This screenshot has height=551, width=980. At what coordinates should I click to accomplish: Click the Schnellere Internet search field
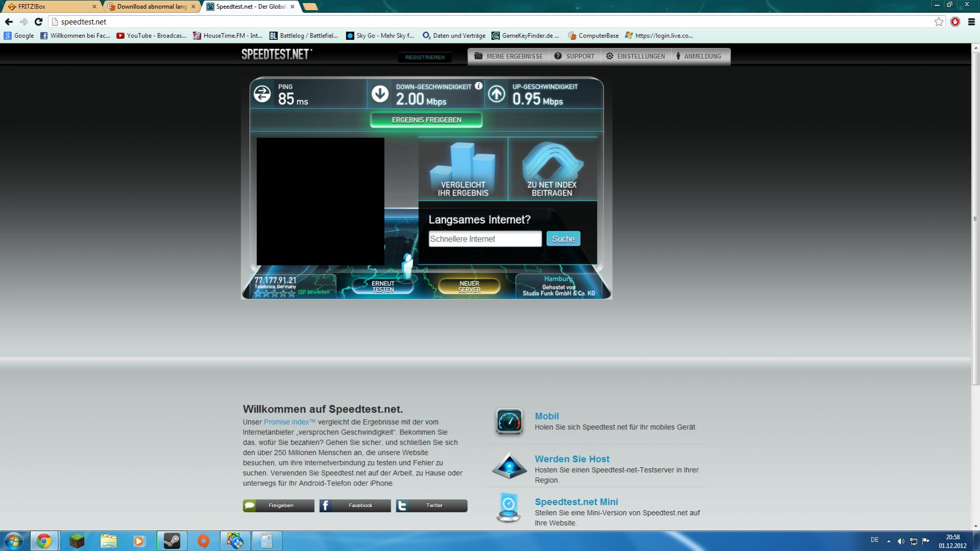click(x=485, y=239)
